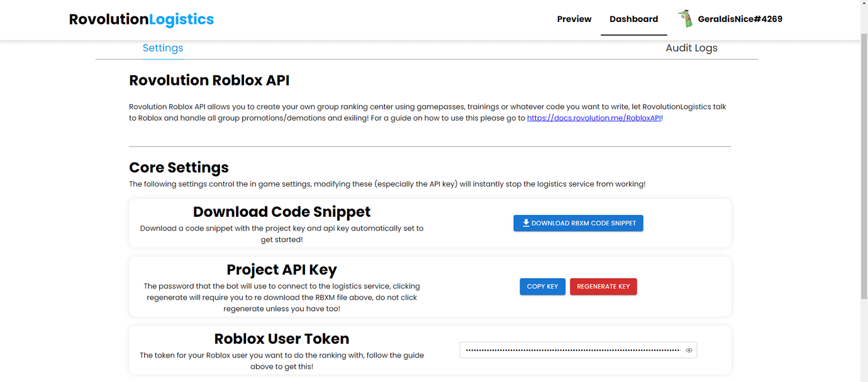This screenshot has width=868, height=382.
Task: Click the RovolutionLogistics logo
Action: (x=141, y=19)
